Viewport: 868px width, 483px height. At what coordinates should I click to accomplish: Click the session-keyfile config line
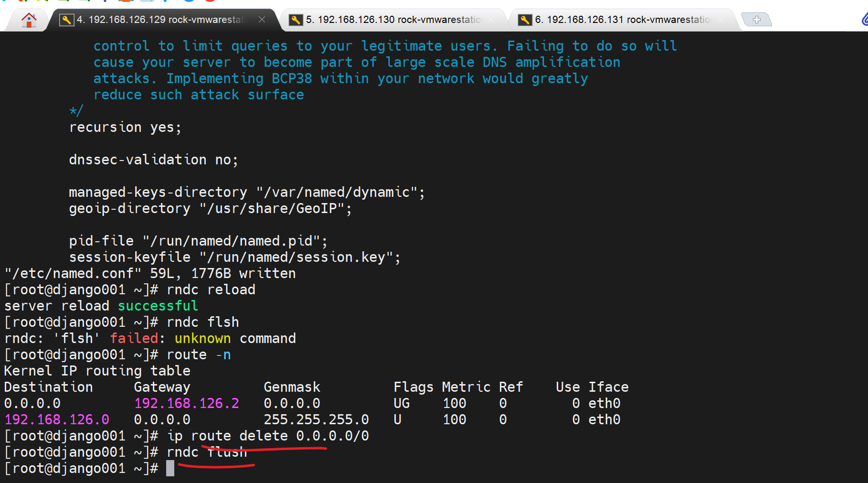click(235, 257)
